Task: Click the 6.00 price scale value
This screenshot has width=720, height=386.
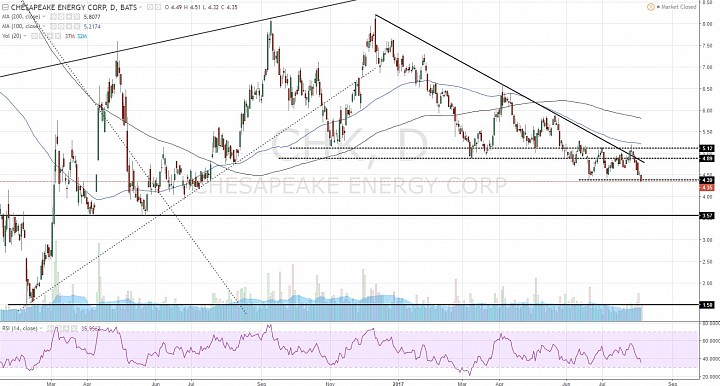Action: [707, 111]
